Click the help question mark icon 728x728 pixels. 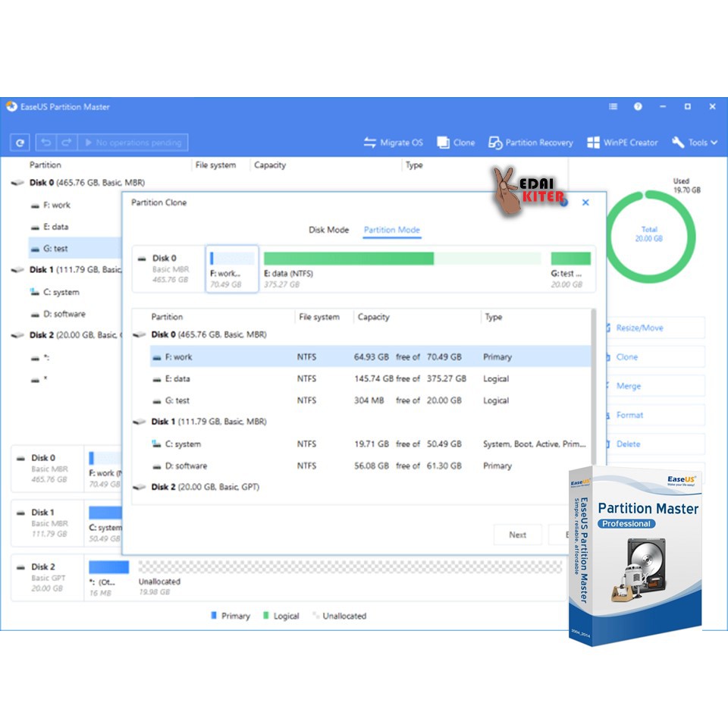click(638, 107)
